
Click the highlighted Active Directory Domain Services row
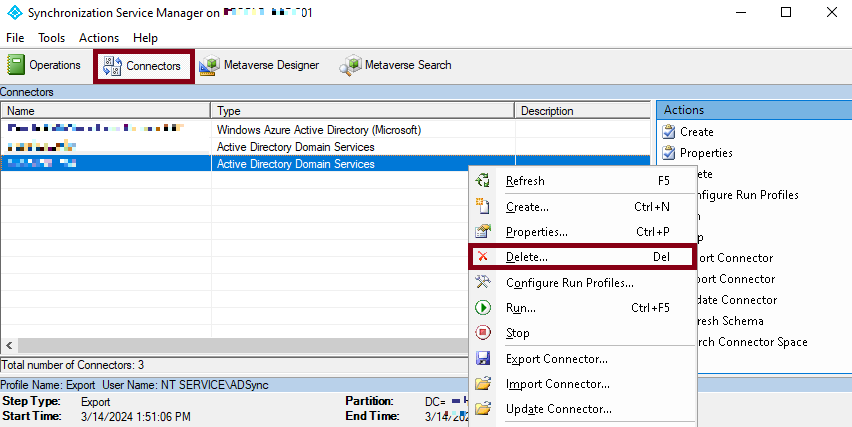tap(325, 164)
